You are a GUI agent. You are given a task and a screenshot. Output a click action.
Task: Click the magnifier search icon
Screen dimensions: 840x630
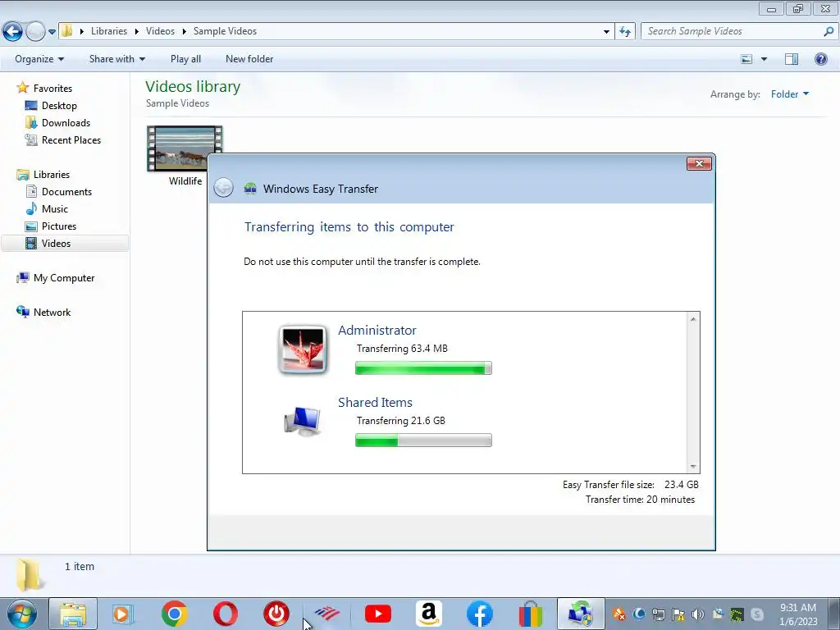tap(829, 31)
